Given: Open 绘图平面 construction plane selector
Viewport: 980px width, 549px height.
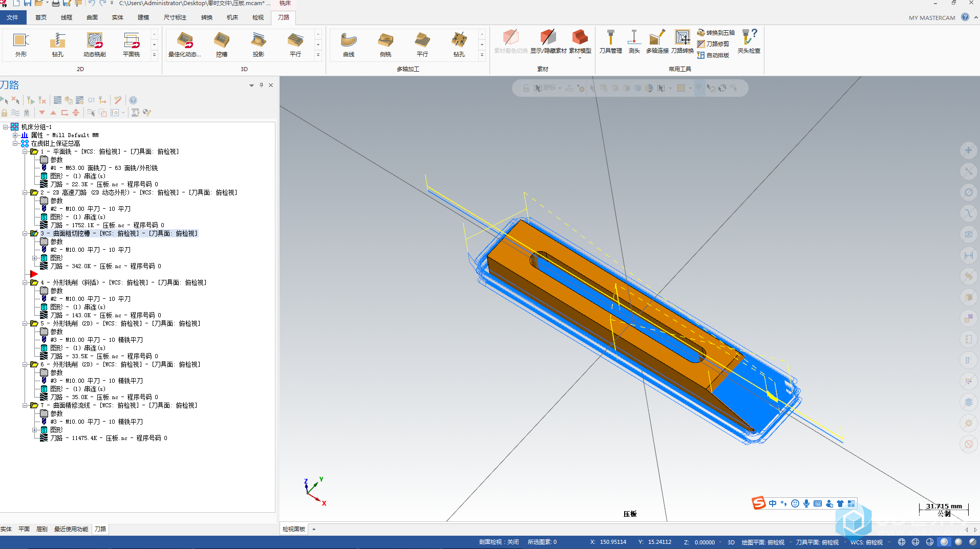Looking at the screenshot, I should pyautogui.click(x=763, y=542).
